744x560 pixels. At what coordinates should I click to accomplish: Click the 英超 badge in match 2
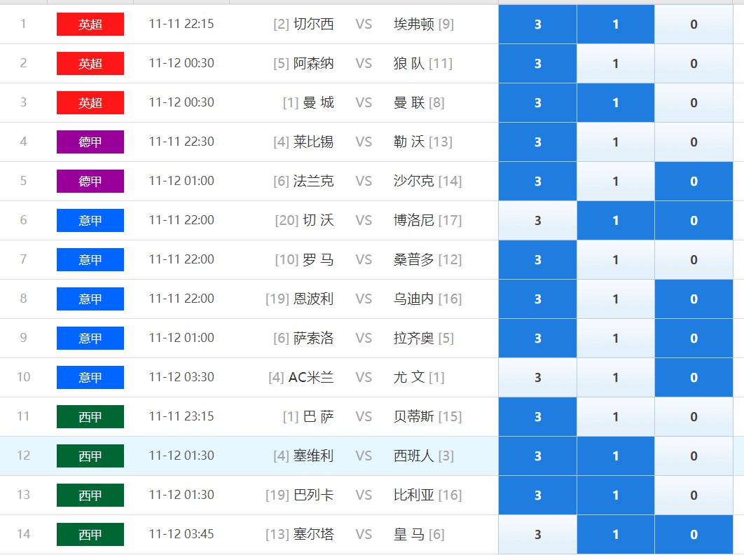coord(90,64)
